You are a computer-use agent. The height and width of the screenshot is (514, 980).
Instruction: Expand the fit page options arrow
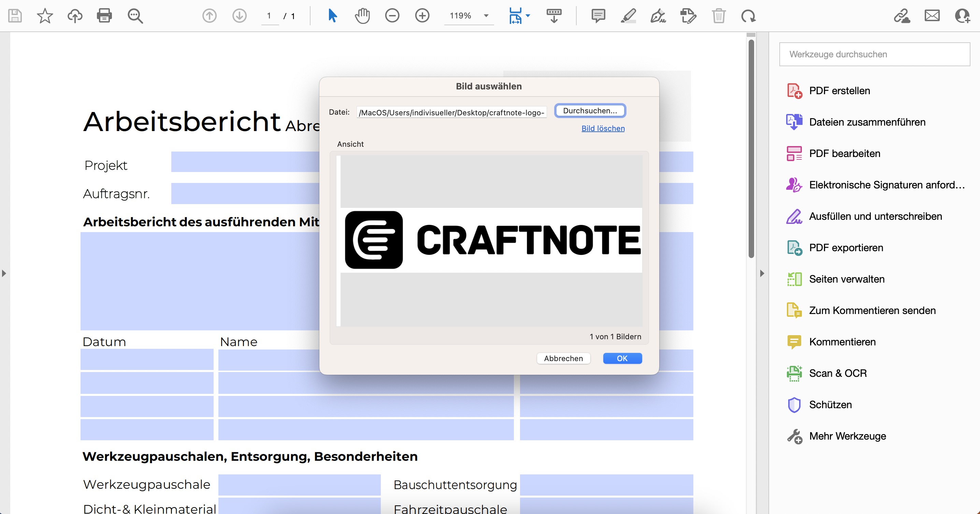pyautogui.click(x=528, y=16)
